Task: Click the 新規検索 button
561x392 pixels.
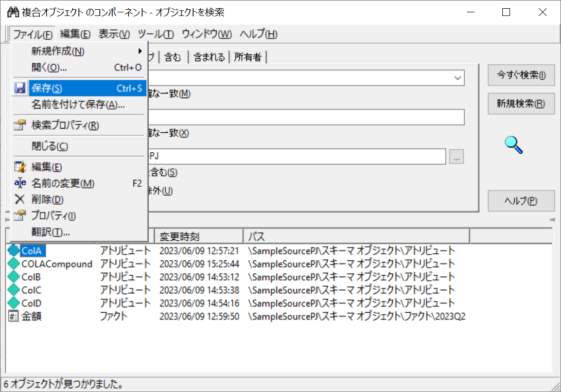Action: coord(521,104)
